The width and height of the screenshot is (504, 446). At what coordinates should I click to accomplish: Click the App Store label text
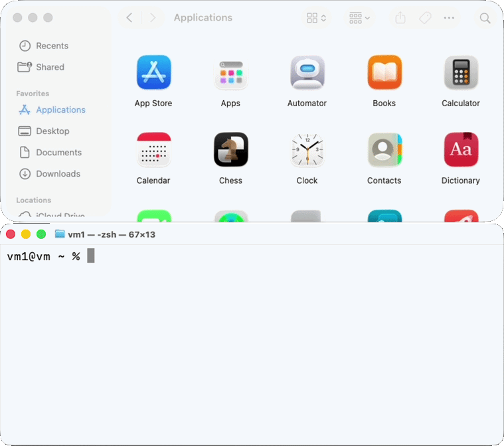(x=153, y=103)
